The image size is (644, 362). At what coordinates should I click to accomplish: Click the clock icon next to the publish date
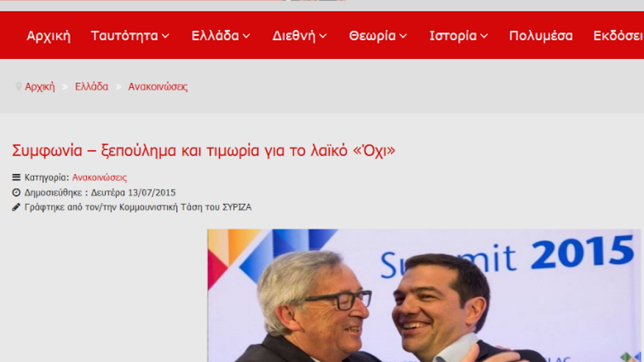tap(15, 193)
